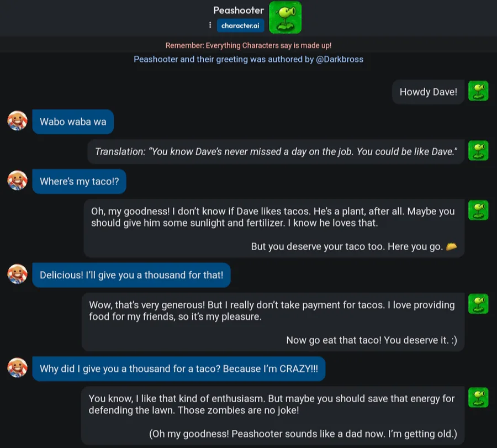Click Peashooter avatar beside "Howdy Dave!"
This screenshot has height=448, width=497.
click(478, 91)
